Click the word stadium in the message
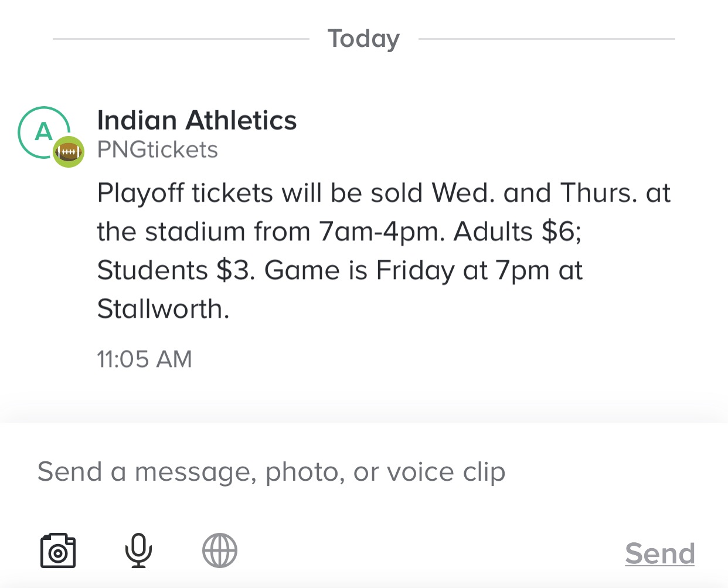 click(x=195, y=232)
